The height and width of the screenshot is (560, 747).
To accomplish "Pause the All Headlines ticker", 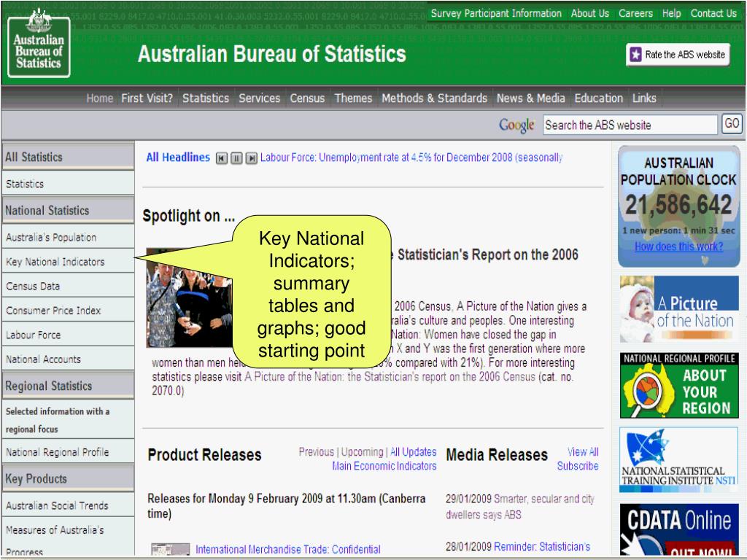I will tap(236, 158).
